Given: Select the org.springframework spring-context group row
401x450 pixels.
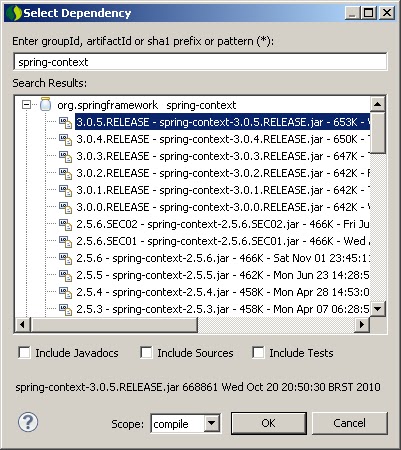Looking at the screenshot, I should tap(147, 105).
